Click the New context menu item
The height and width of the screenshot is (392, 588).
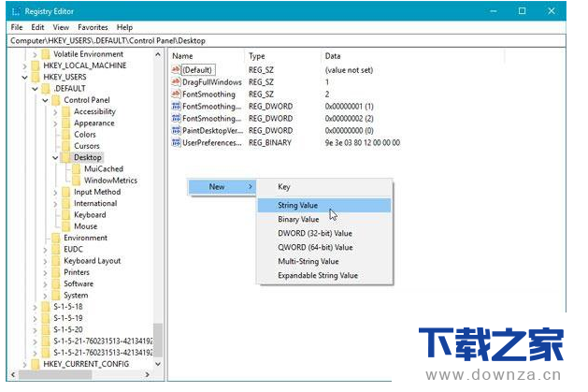point(222,187)
